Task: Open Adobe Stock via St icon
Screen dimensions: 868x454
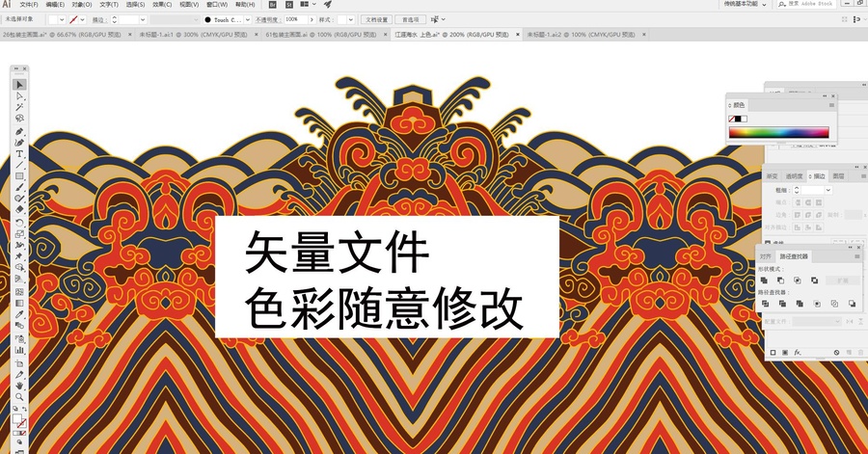Action: pyautogui.click(x=289, y=5)
